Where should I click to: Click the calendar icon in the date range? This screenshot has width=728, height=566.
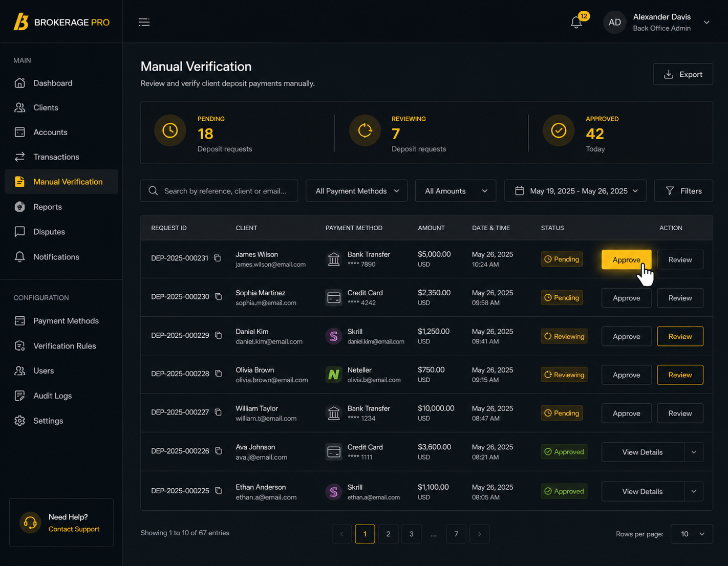[519, 190]
